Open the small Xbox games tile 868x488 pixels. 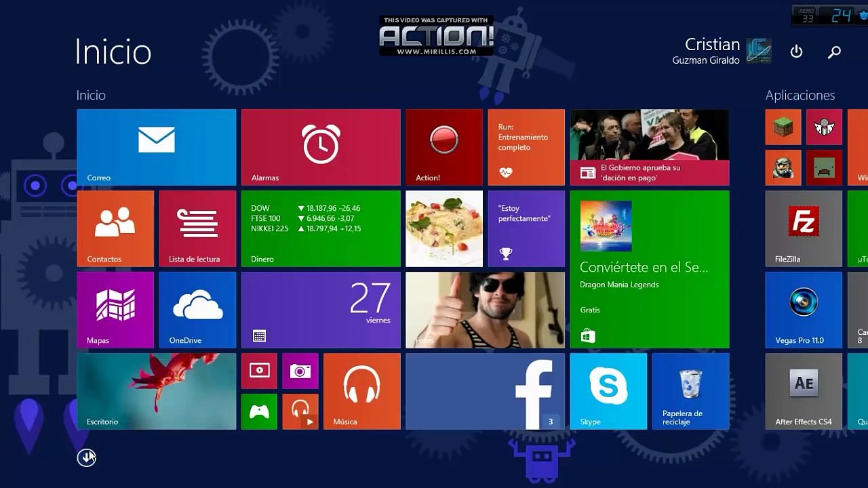(x=259, y=411)
